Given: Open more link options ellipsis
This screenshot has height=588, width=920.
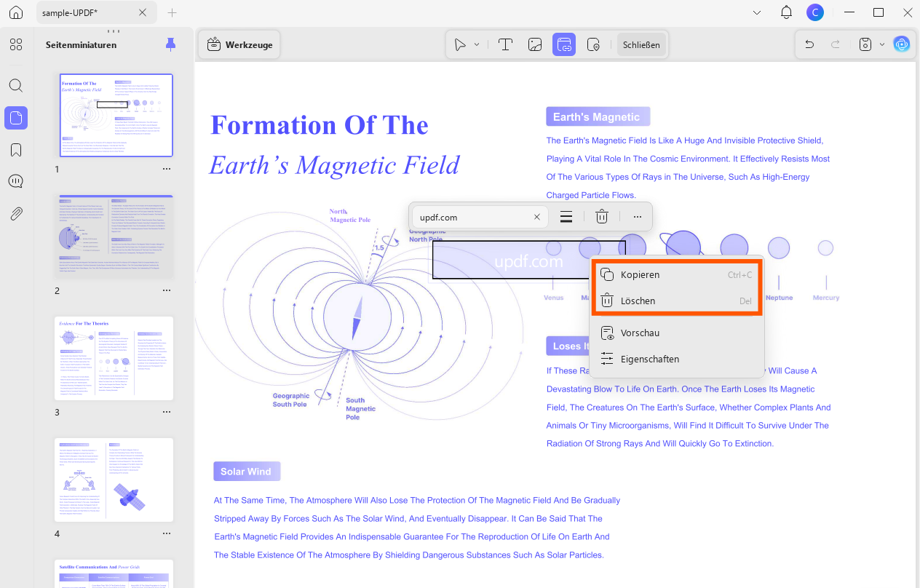Looking at the screenshot, I should (x=638, y=217).
